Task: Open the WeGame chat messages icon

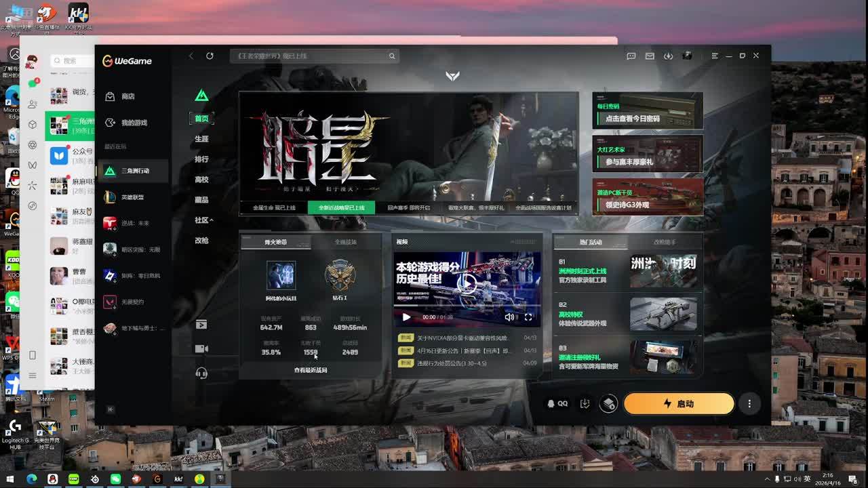Action: [x=631, y=56]
